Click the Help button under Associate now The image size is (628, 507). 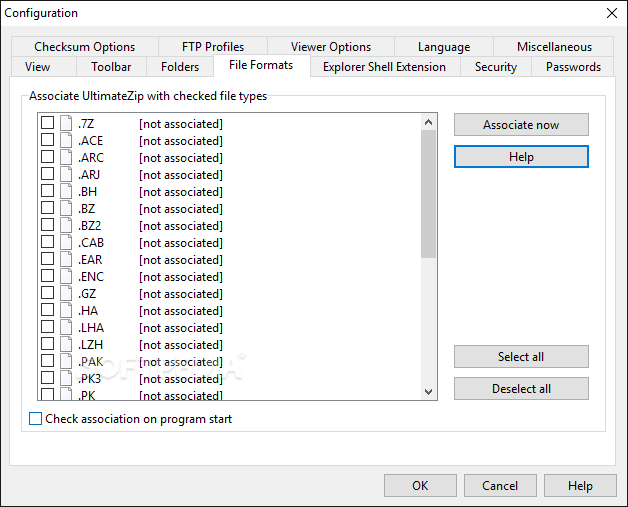pos(521,157)
